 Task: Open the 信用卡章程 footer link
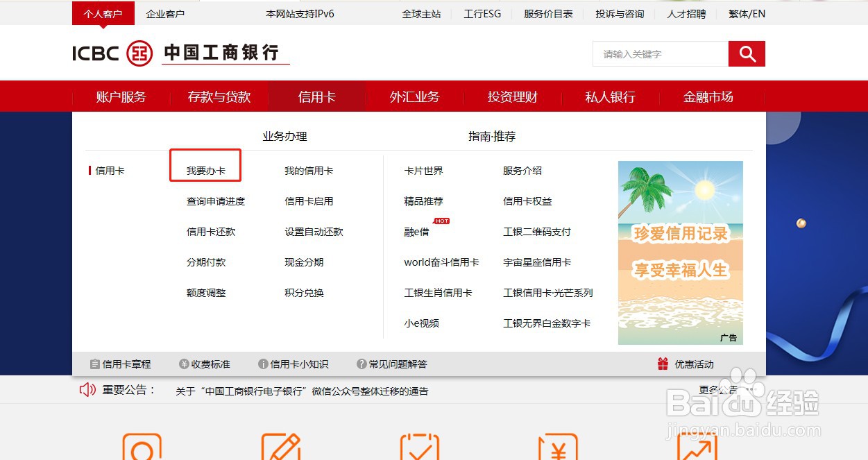click(x=126, y=364)
